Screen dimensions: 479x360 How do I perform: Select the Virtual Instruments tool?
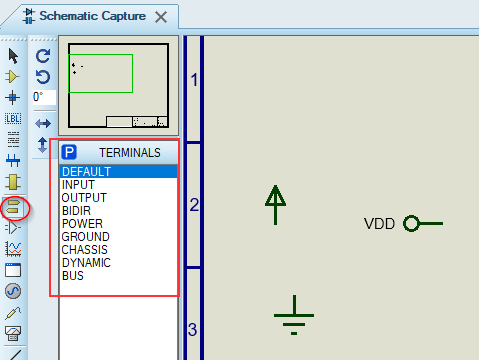(13, 333)
